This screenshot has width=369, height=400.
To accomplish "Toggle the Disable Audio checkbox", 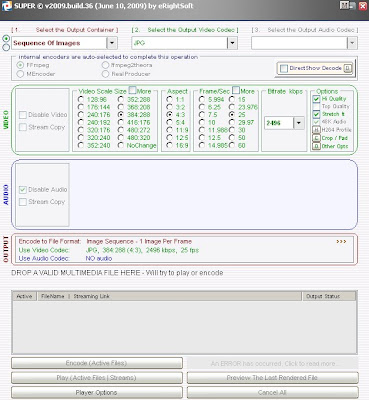I will click(23, 190).
